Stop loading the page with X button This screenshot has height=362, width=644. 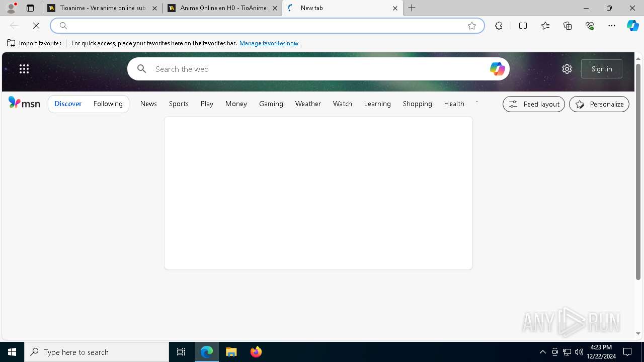[x=36, y=26]
